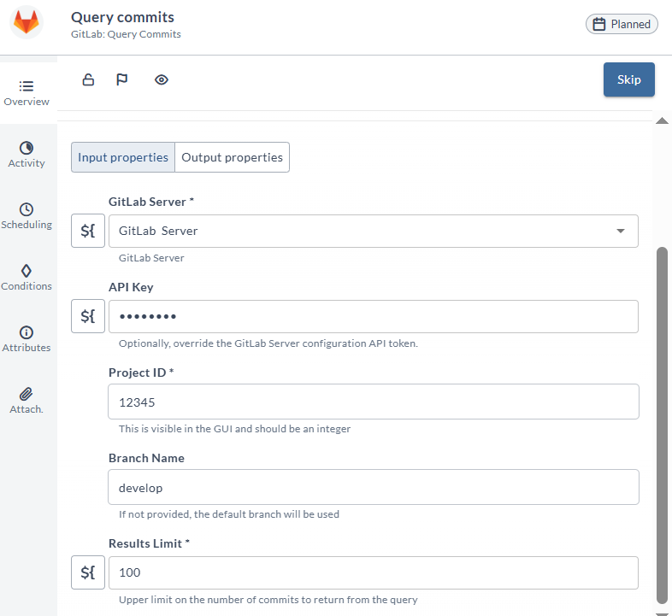This screenshot has width=672, height=616.
Task: Click the Results Limit field with 100
Action: (374, 572)
